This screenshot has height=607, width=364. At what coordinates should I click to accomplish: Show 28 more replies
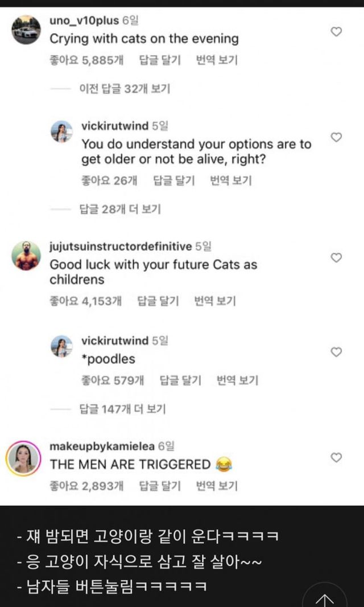click(x=119, y=209)
